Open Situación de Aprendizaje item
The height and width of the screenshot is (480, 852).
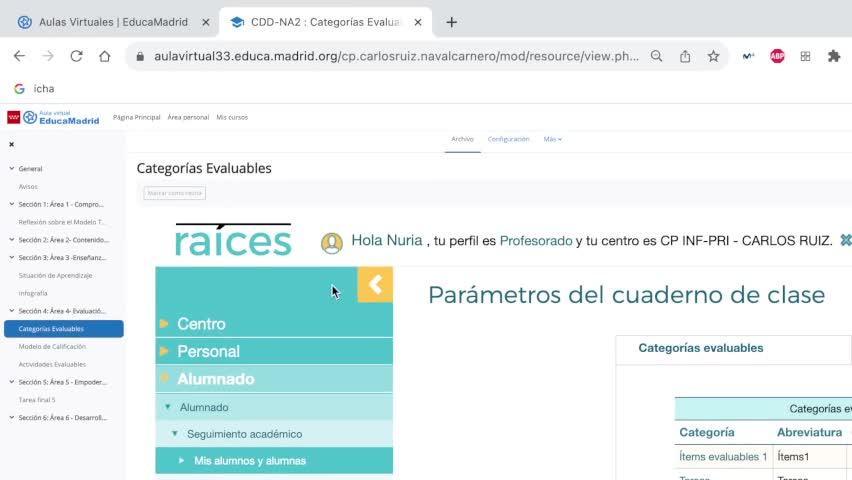[55, 276]
